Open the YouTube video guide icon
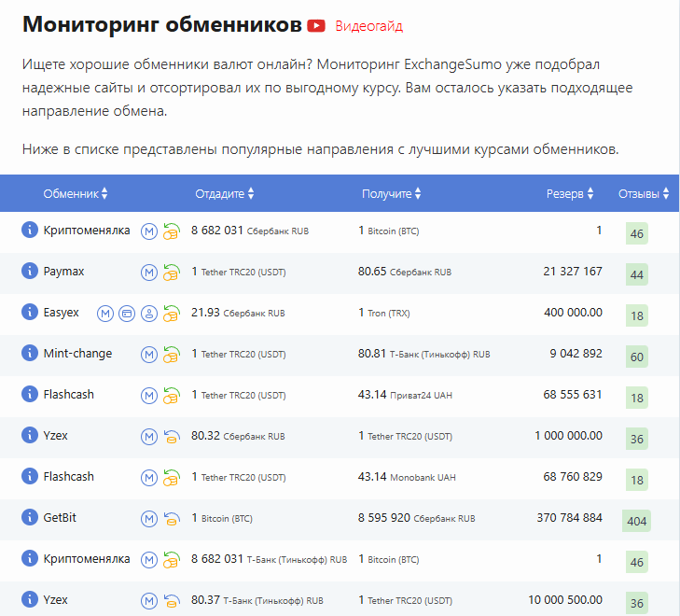Image resolution: width=680 pixels, height=616 pixels. 316,26
